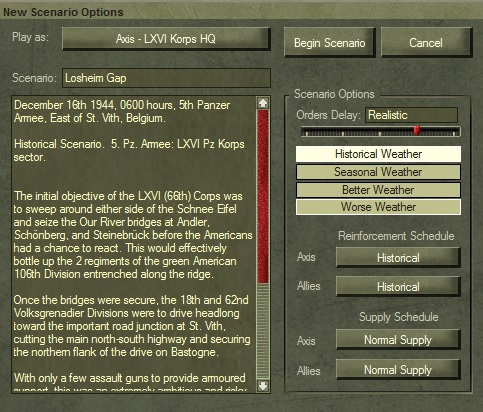Image resolution: width=483 pixels, height=412 pixels.
Task: Select Worse Weather option
Action: click(378, 207)
